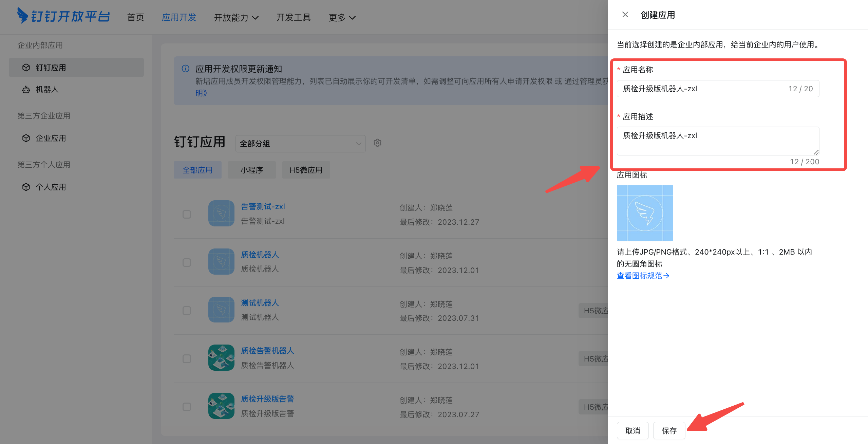Open the 应用开发 nav item
This screenshot has width=868, height=444.
(x=179, y=17)
